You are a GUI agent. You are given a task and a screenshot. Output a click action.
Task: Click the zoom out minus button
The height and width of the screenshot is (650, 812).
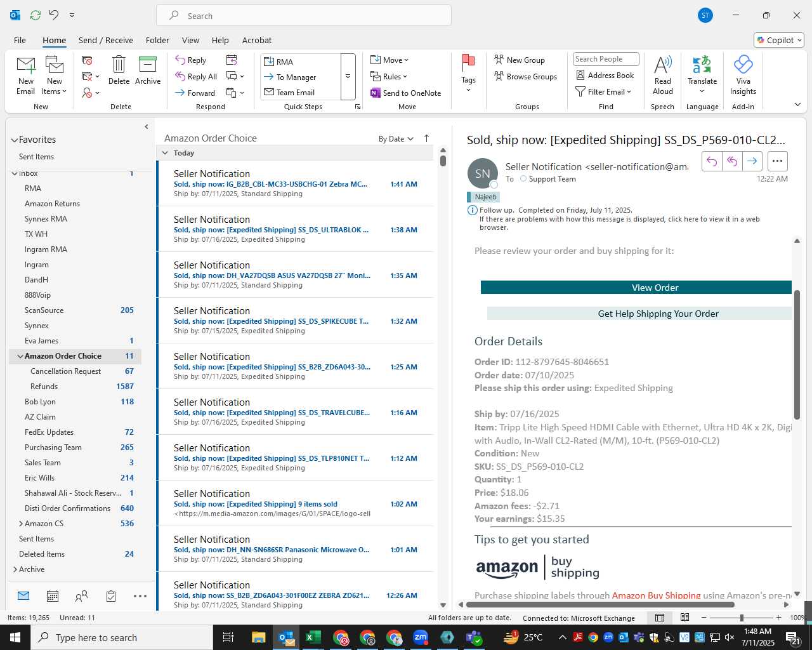tap(704, 618)
